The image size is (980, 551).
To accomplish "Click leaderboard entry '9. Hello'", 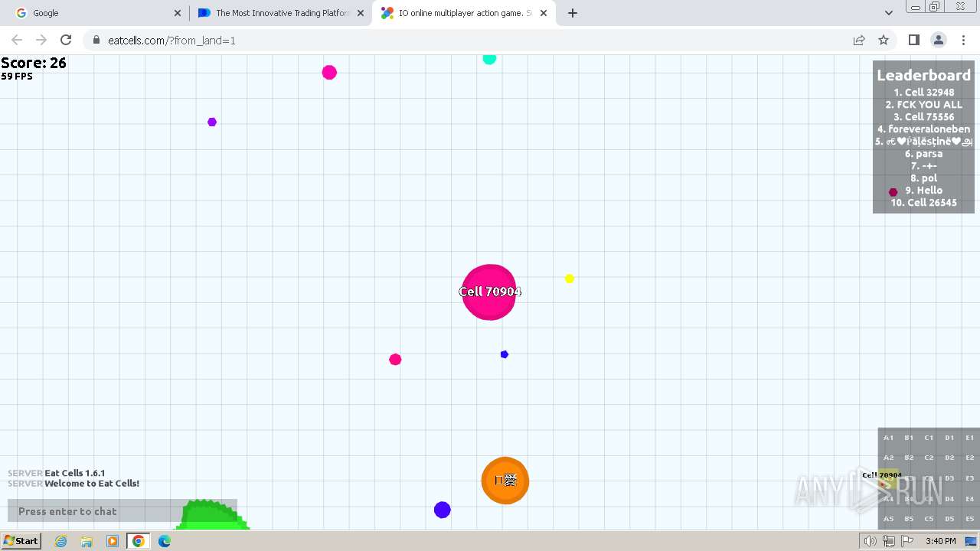I will point(923,190).
